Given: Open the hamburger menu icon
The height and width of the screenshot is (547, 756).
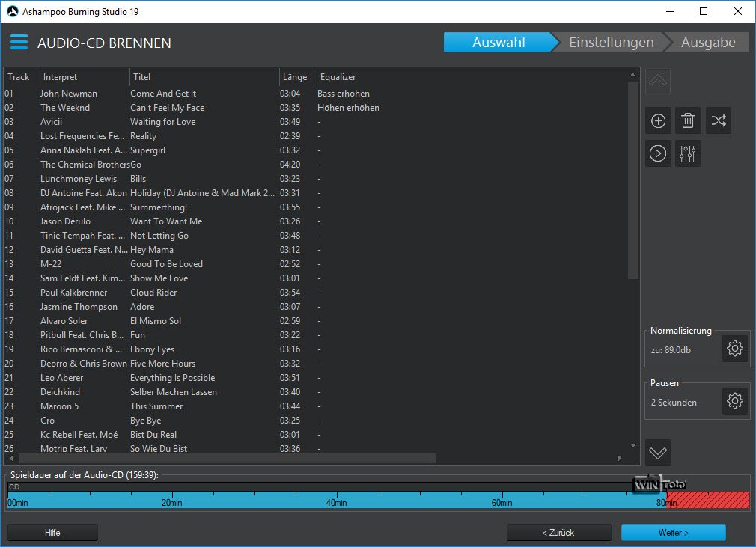Looking at the screenshot, I should tap(19, 43).
